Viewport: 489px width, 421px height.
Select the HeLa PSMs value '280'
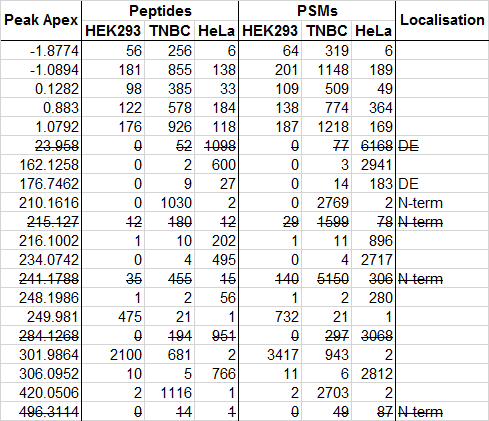point(373,298)
